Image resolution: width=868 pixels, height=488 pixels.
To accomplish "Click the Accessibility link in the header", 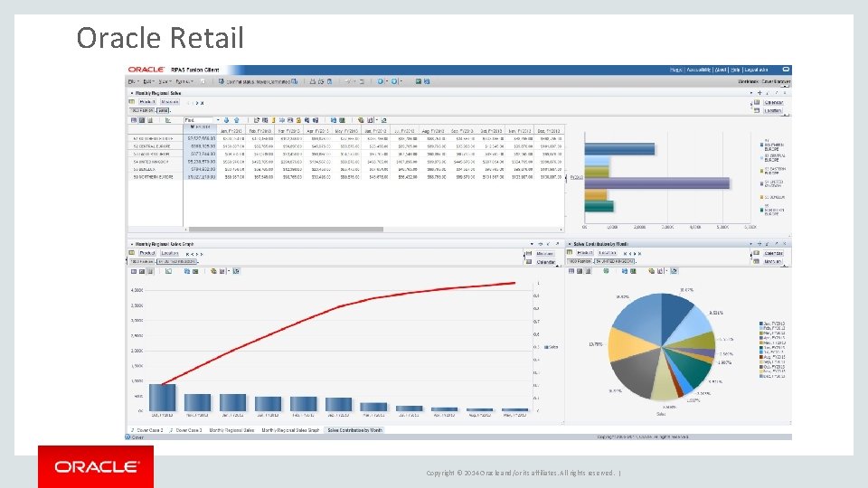I will (699, 70).
